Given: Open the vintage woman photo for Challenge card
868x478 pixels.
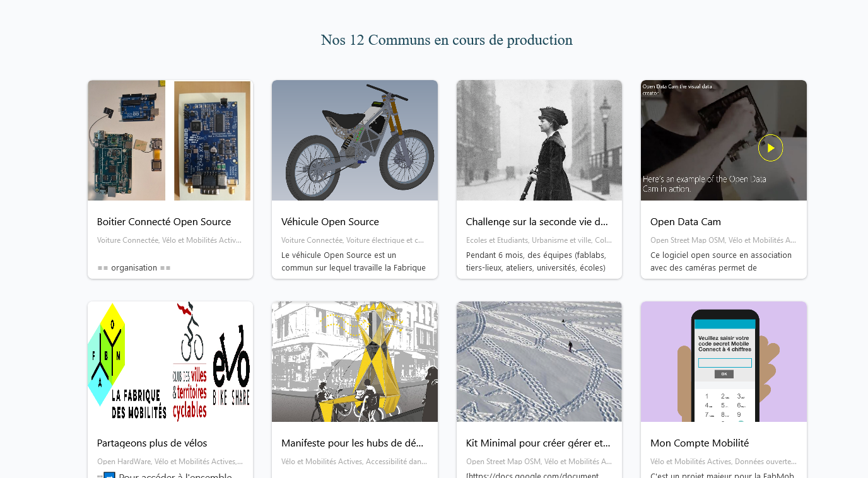Looking at the screenshot, I should click(x=539, y=140).
